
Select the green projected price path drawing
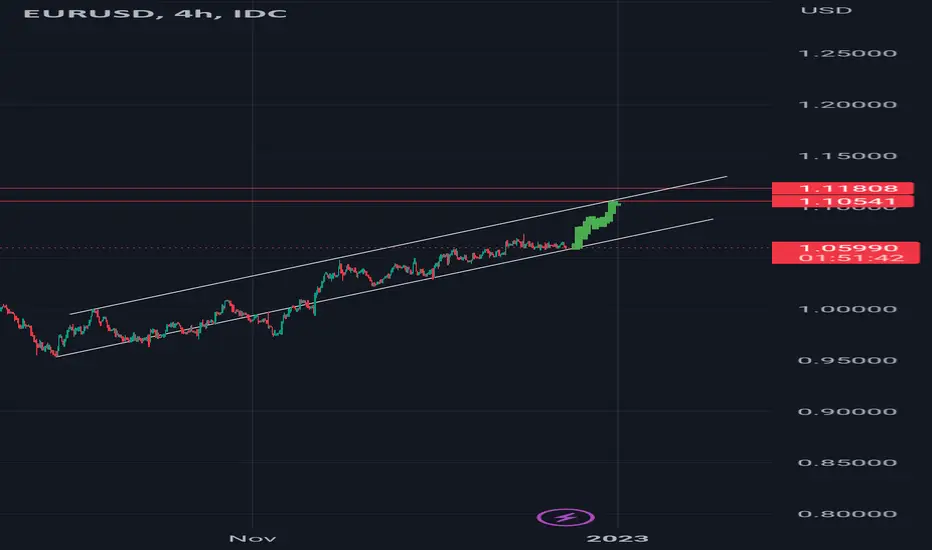596,225
